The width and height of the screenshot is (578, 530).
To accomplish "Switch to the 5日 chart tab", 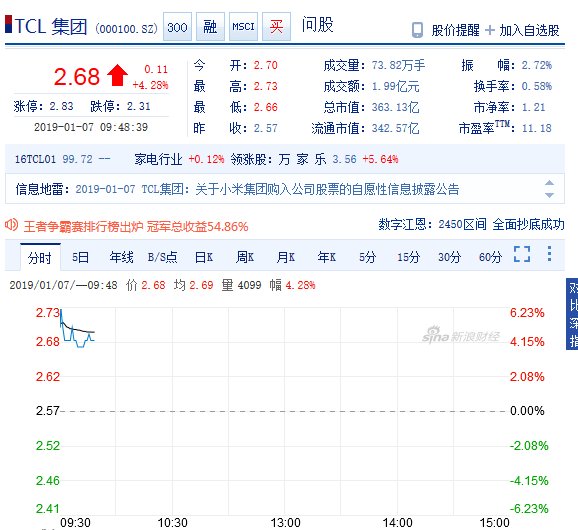I will [80, 257].
